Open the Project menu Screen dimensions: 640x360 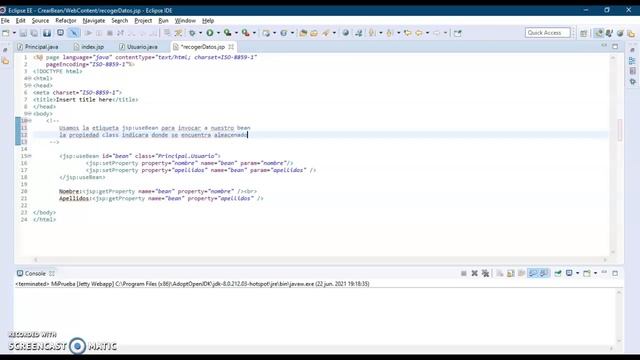point(143,20)
